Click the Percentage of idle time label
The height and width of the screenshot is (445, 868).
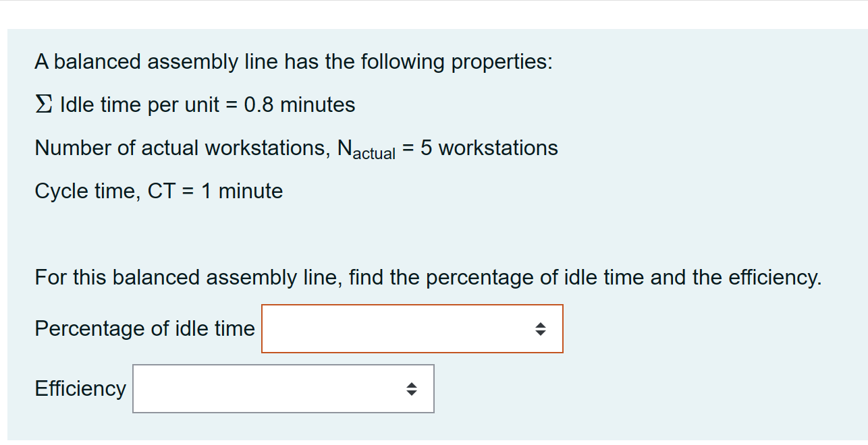point(144,328)
